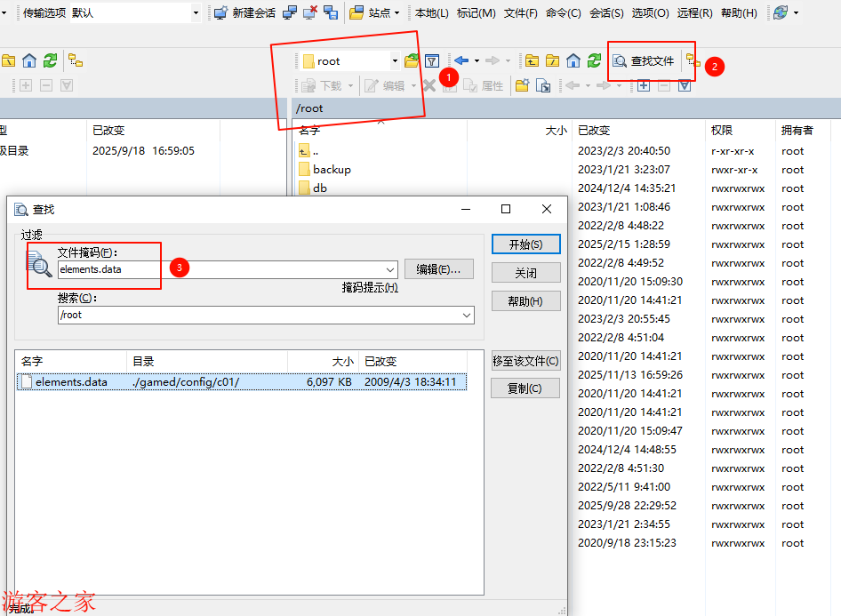Click the open directory icon beside root dropdown
This screenshot has width=841, height=616.
(x=412, y=61)
